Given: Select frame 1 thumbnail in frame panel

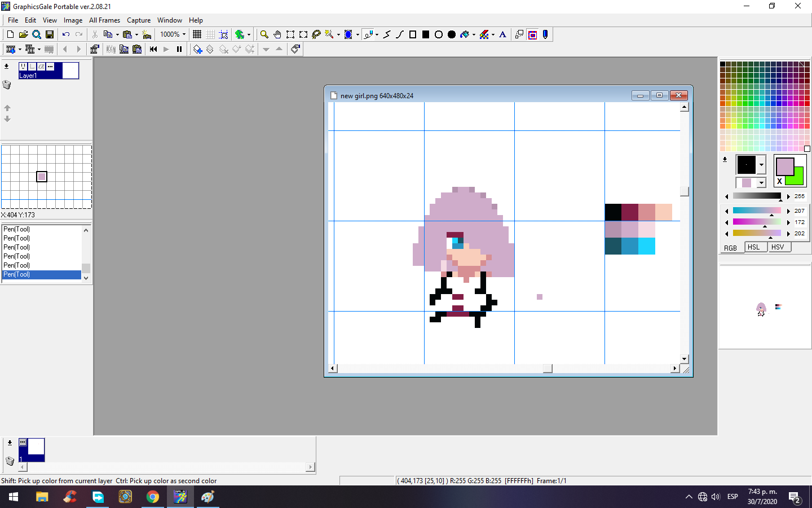Looking at the screenshot, I should pos(32,450).
